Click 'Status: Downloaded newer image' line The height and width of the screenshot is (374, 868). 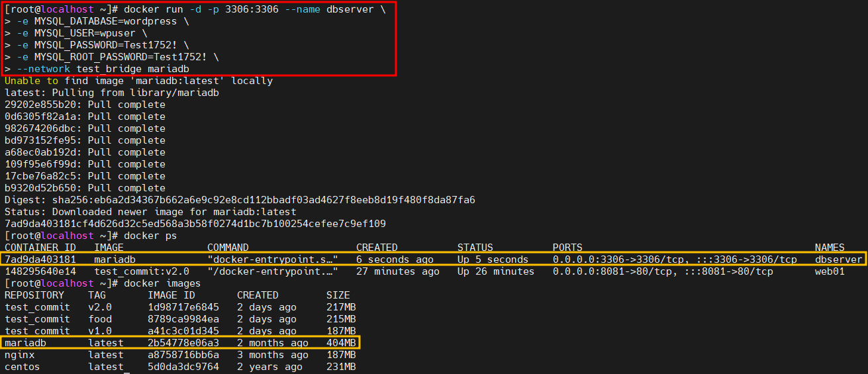point(150,212)
